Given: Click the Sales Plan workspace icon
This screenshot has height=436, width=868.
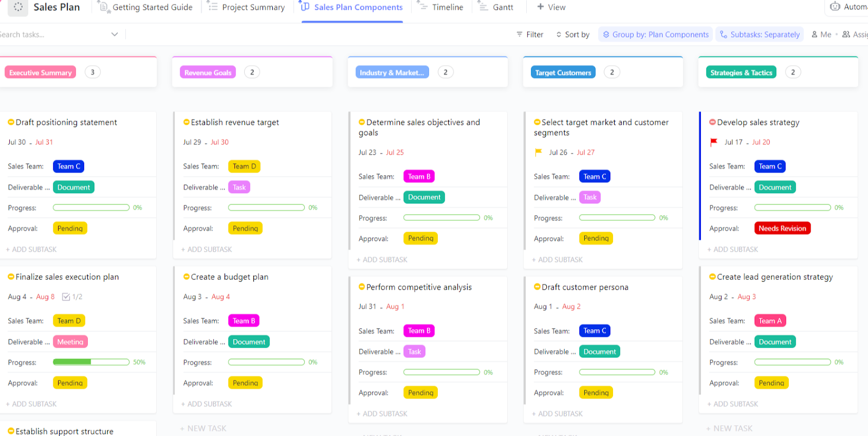Looking at the screenshot, I should (18, 7).
